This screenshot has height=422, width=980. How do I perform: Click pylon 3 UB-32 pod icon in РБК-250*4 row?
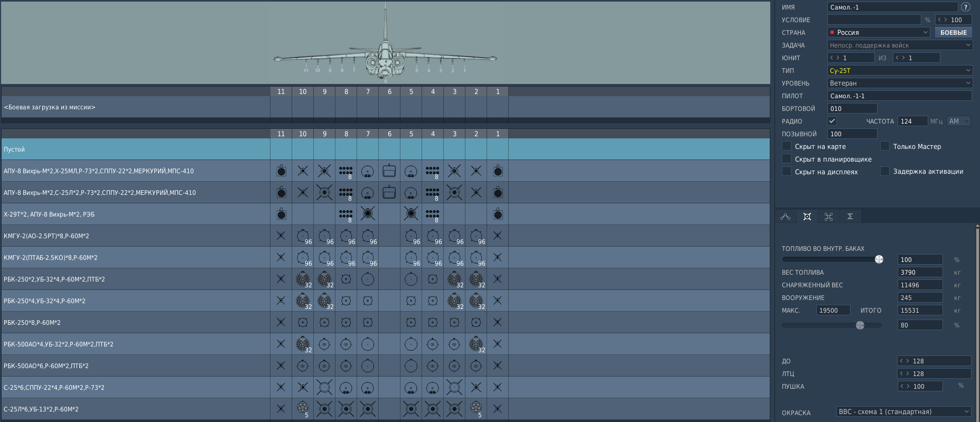tap(455, 301)
